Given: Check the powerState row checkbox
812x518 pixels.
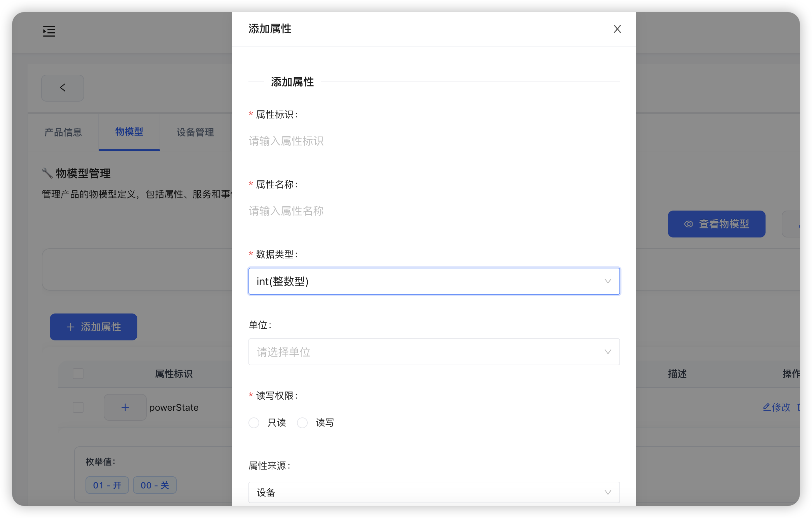Looking at the screenshot, I should (78, 407).
